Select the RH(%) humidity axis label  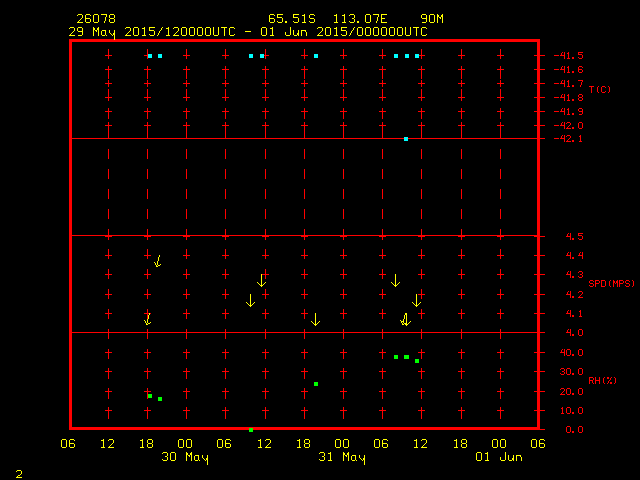(602, 381)
